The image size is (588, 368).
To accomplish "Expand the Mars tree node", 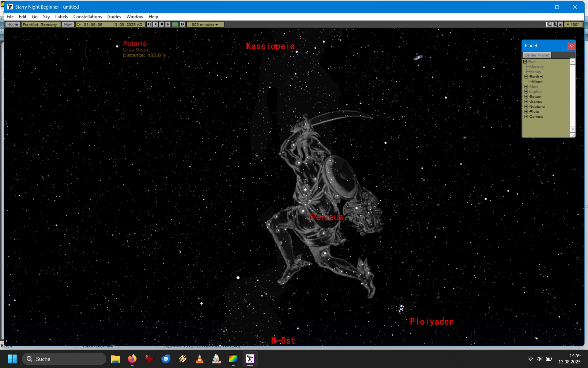I will [526, 86].
